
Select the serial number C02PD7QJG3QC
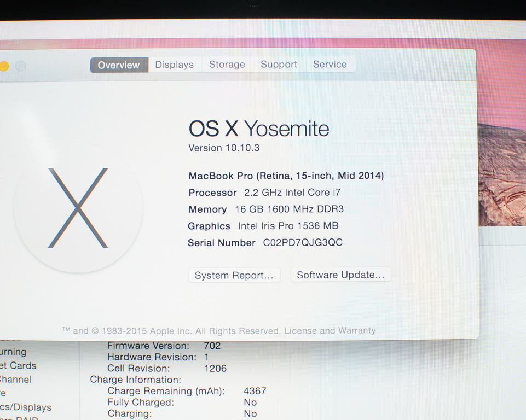tap(303, 242)
